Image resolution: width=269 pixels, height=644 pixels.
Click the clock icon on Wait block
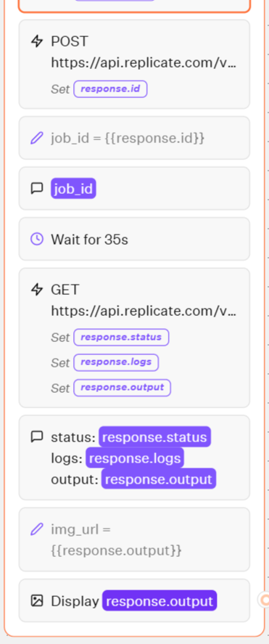click(37, 239)
